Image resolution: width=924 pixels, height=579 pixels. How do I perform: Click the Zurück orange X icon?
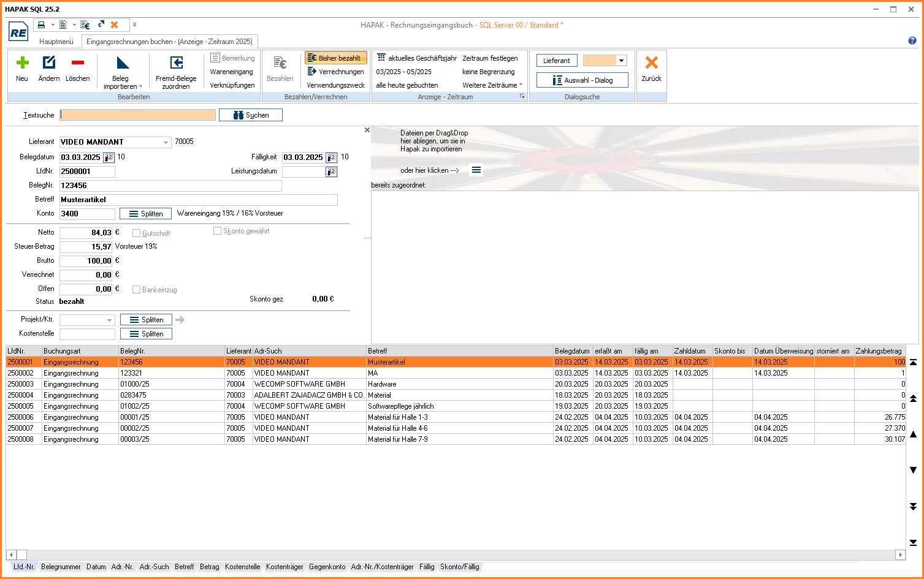[651, 63]
